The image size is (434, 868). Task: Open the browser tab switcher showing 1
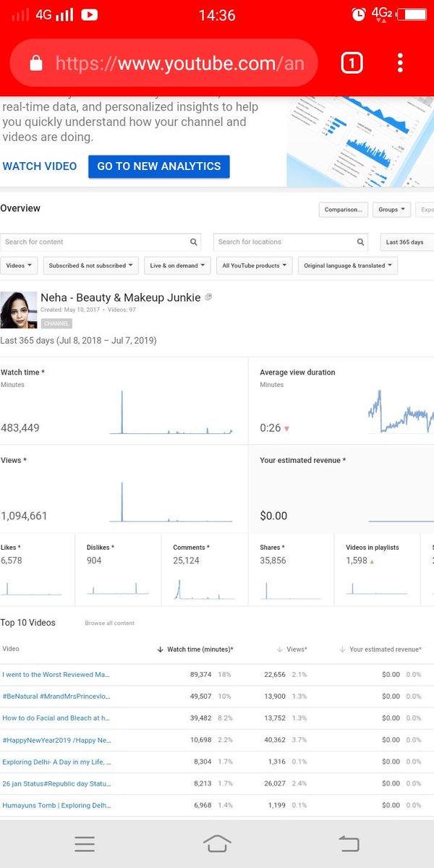point(351,64)
